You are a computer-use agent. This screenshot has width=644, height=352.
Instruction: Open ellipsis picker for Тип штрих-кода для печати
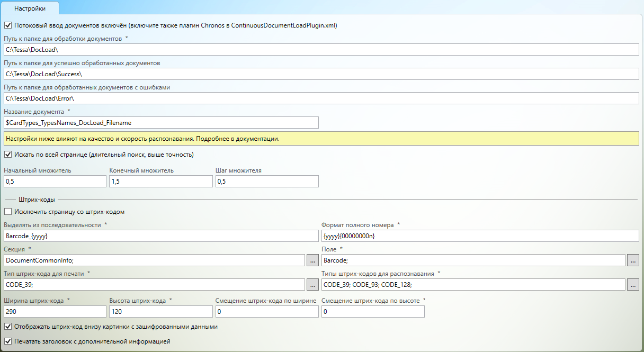[x=312, y=285]
